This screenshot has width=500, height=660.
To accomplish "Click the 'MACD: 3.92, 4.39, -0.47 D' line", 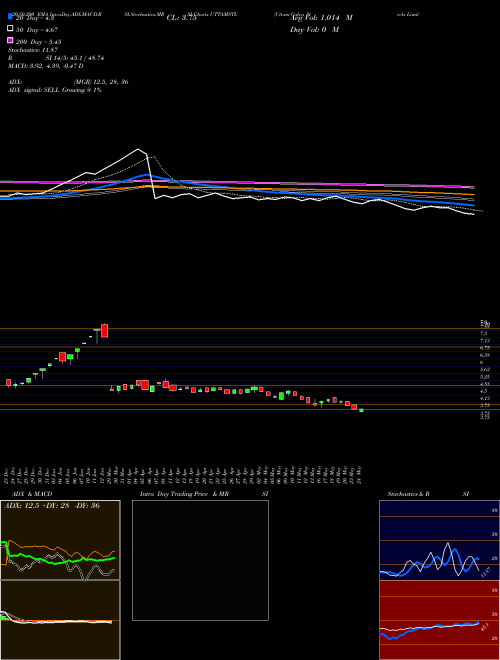I will pyautogui.click(x=45, y=66).
